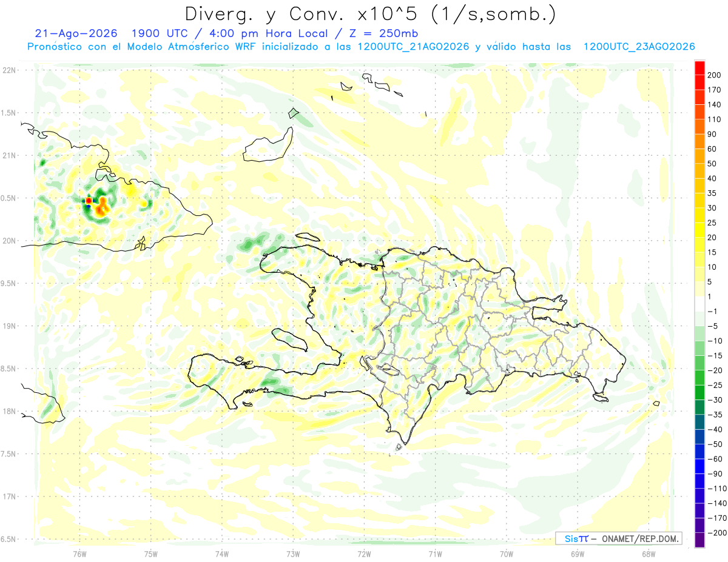
Task: Click the legend value 60
Action: click(713, 149)
